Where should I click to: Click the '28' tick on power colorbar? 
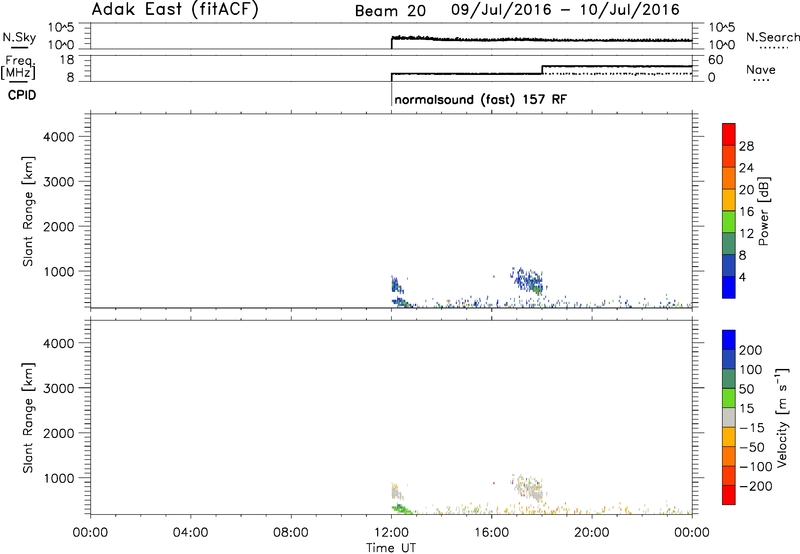tap(746, 146)
